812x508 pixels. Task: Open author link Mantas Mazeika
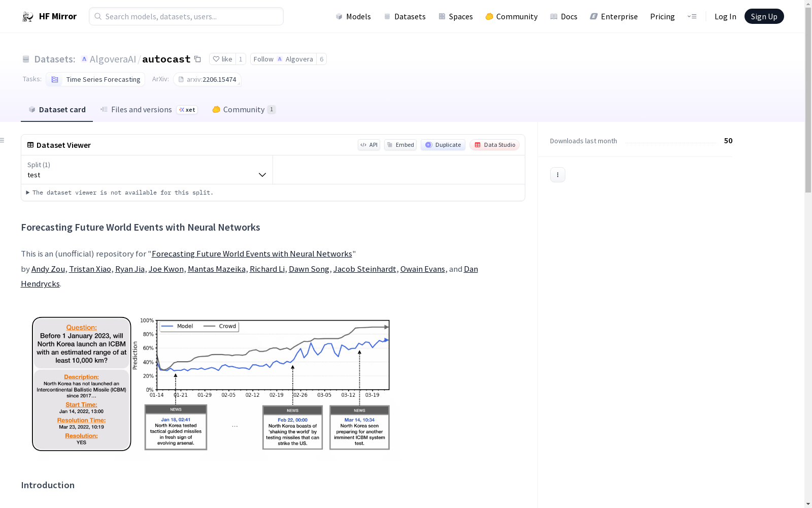tap(217, 269)
